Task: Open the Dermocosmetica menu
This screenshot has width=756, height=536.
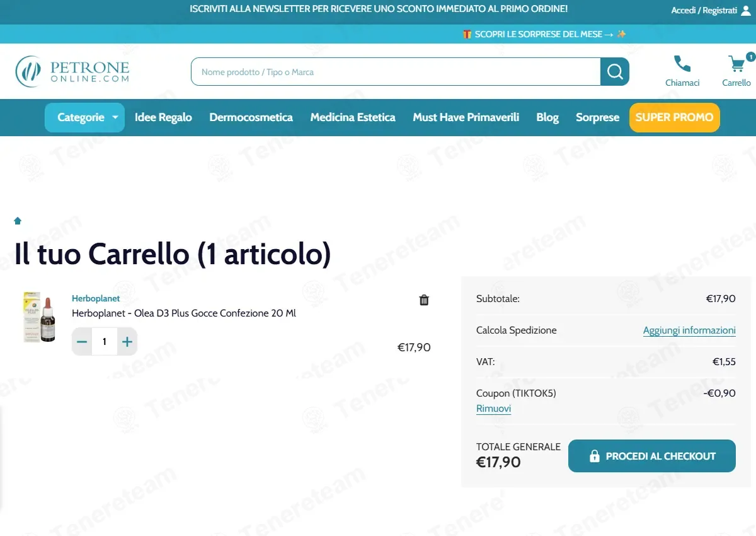Action: [x=251, y=117]
